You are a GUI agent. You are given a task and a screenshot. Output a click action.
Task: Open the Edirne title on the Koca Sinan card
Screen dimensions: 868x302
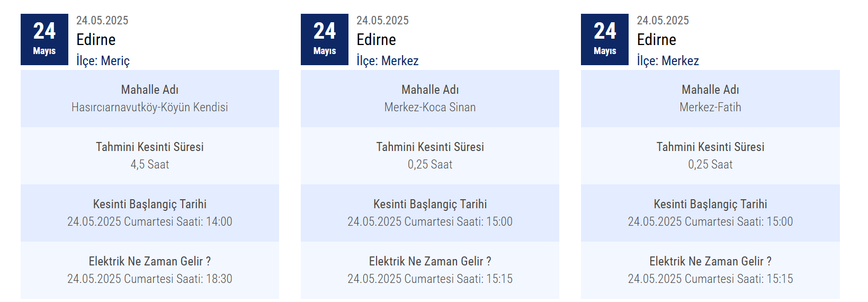coord(376,40)
